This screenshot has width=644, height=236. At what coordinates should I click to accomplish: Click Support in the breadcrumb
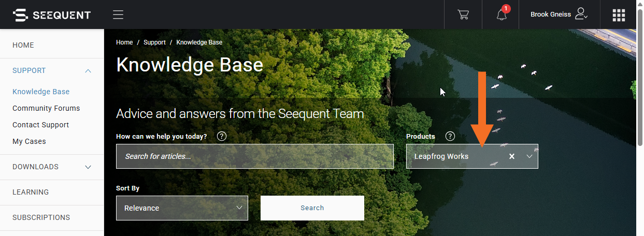pos(154,42)
